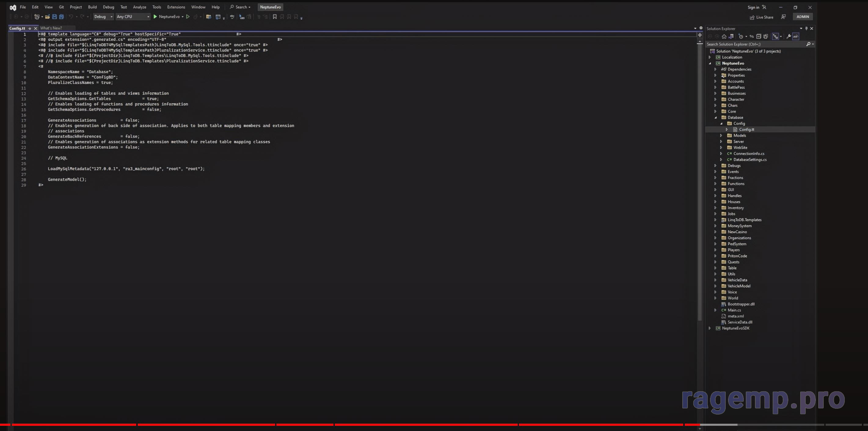Open Properties wrench icon in Solution Explorer
The image size is (868, 431).
(x=788, y=36)
